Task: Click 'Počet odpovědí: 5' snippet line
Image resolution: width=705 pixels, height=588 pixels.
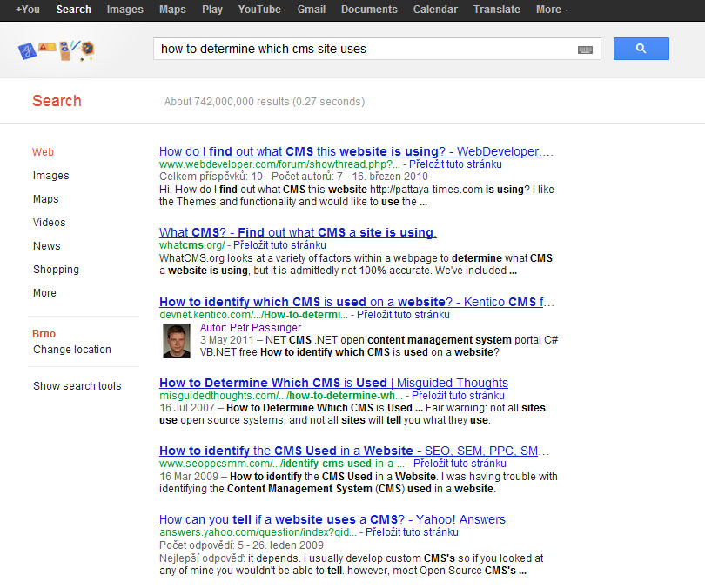Action: point(241,545)
